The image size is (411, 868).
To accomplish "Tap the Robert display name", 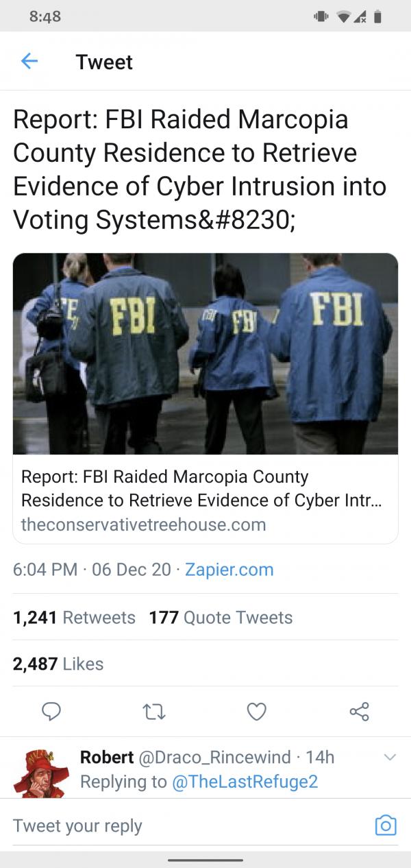I will pyautogui.click(x=107, y=757).
